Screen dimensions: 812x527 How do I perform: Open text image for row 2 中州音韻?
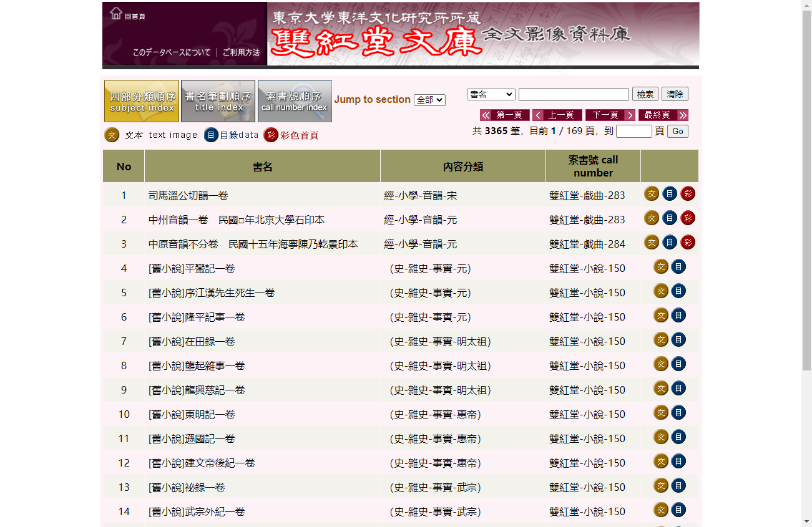point(652,218)
